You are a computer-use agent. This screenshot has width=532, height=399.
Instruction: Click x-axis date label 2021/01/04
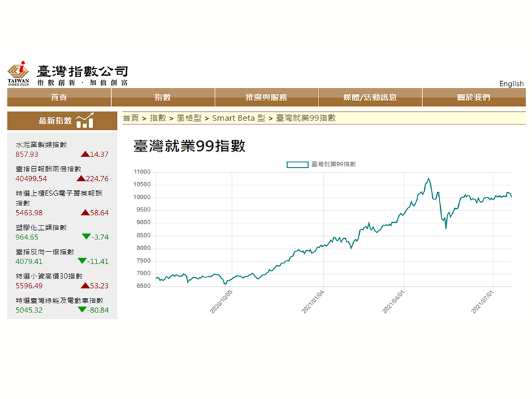(313, 302)
